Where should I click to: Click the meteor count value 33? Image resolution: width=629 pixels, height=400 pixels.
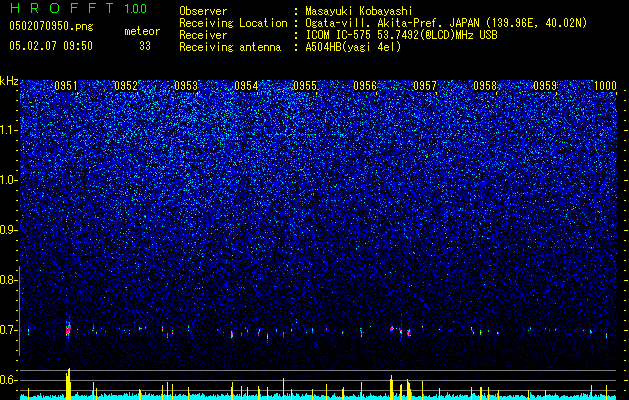(145, 46)
